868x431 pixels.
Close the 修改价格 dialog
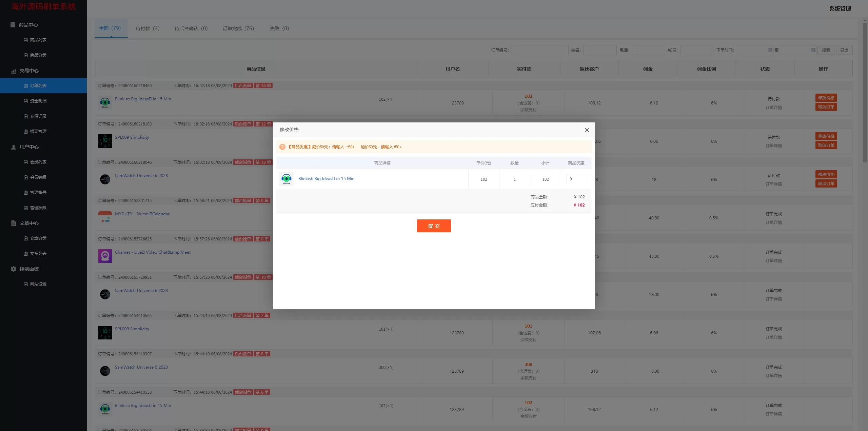pos(587,130)
